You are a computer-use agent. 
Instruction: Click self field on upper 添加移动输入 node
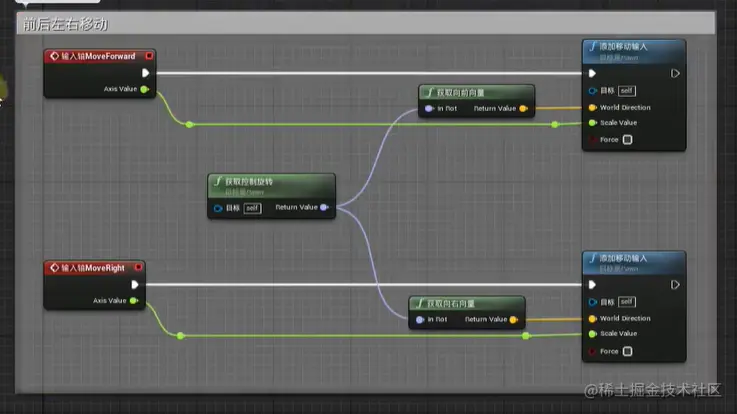627,91
